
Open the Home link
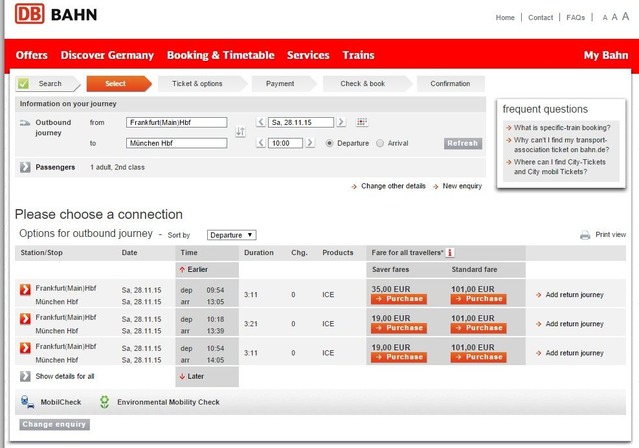click(x=505, y=18)
